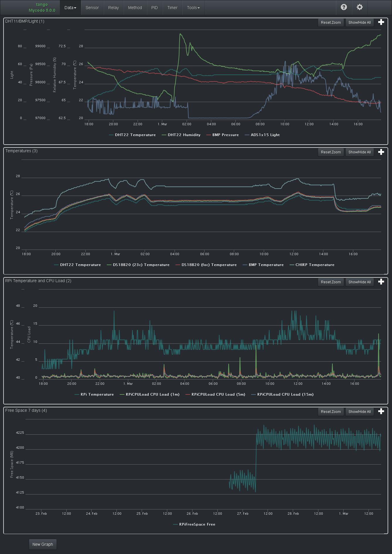Show/Hide All series on Temperatures graph
The image size is (392, 554).
[360, 152]
